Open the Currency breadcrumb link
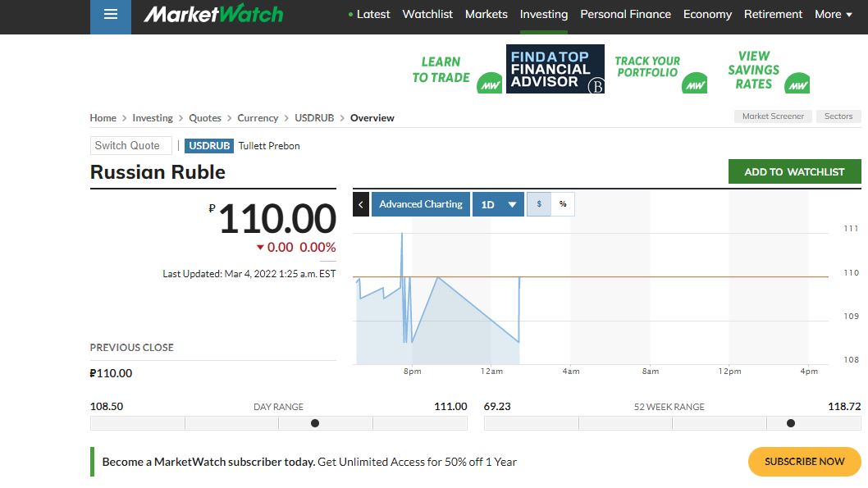 click(258, 118)
